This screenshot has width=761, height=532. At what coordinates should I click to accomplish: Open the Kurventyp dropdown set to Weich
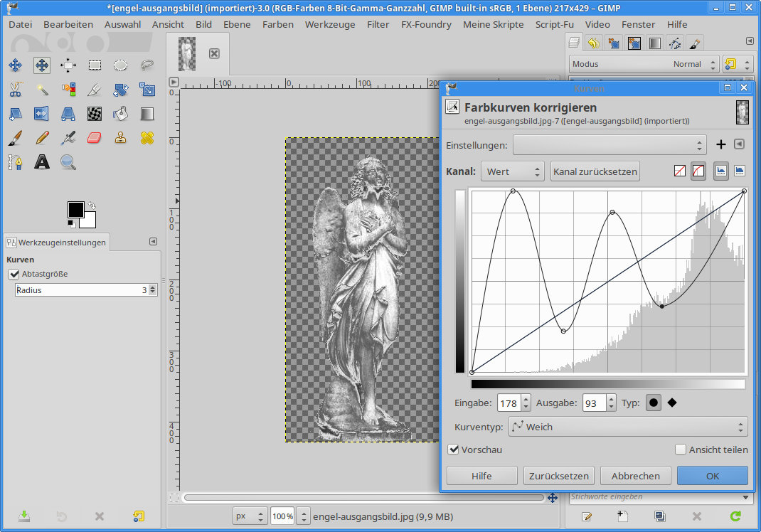(x=628, y=427)
